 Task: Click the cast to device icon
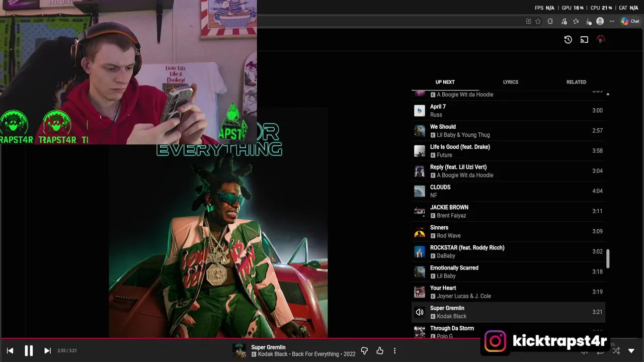(x=584, y=40)
